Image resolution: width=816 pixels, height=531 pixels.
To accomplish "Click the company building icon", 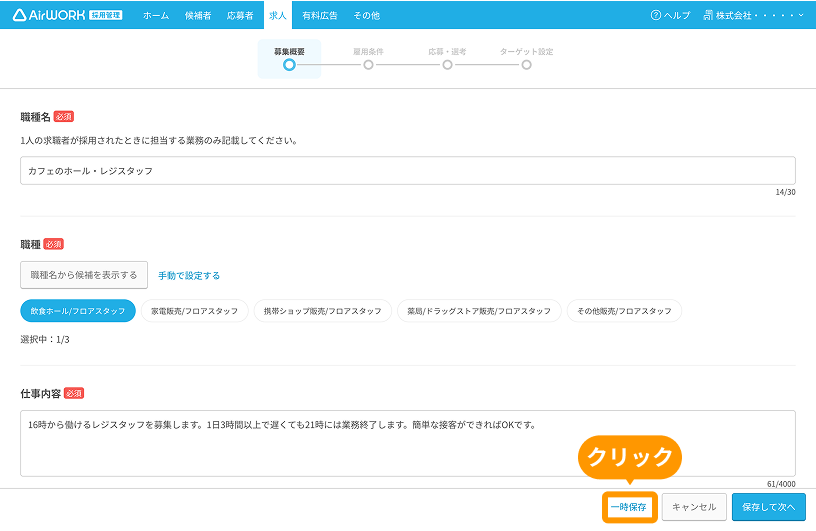I will point(708,15).
